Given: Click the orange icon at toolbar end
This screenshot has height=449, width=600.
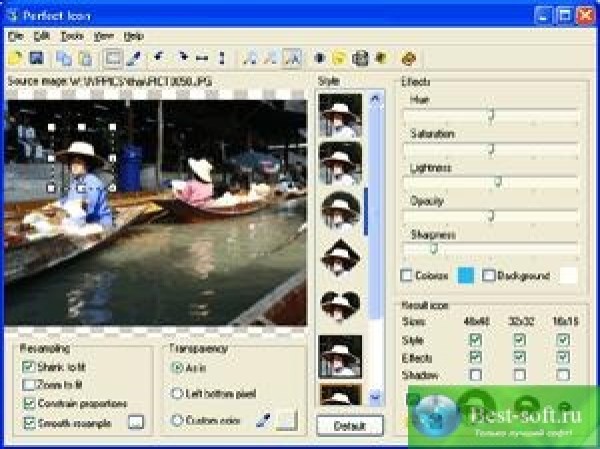Looking at the screenshot, I should (409, 59).
